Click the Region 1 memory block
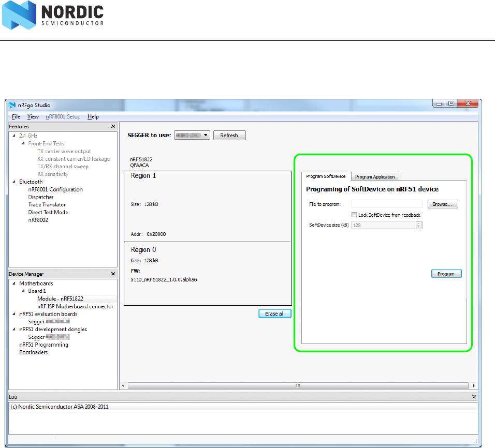The height and width of the screenshot is (448, 495). pos(208,206)
